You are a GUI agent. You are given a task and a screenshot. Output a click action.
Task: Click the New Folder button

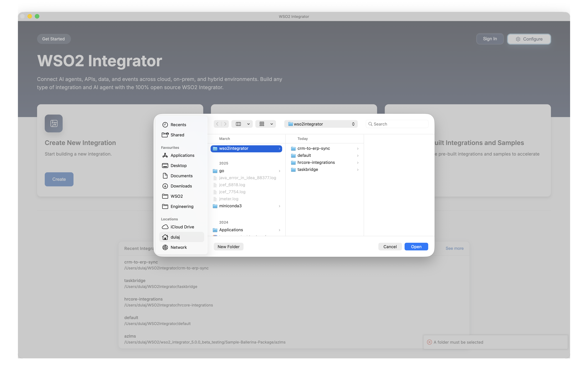(x=228, y=247)
